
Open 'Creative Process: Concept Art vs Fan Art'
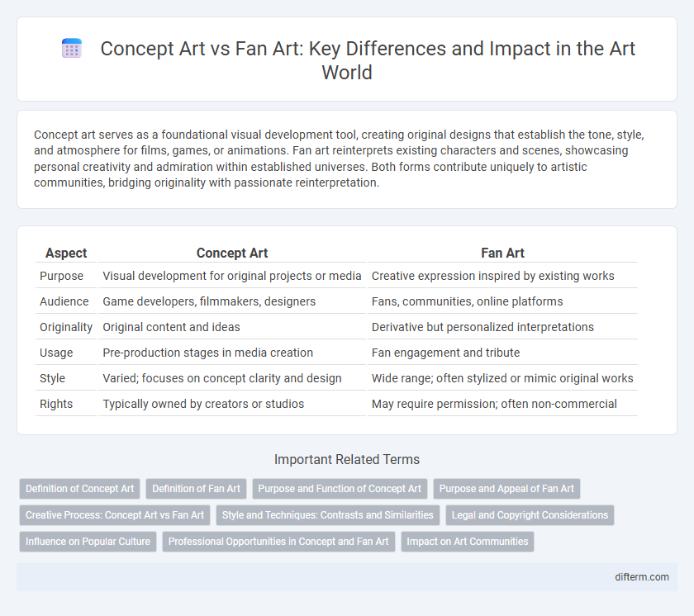pos(115,515)
